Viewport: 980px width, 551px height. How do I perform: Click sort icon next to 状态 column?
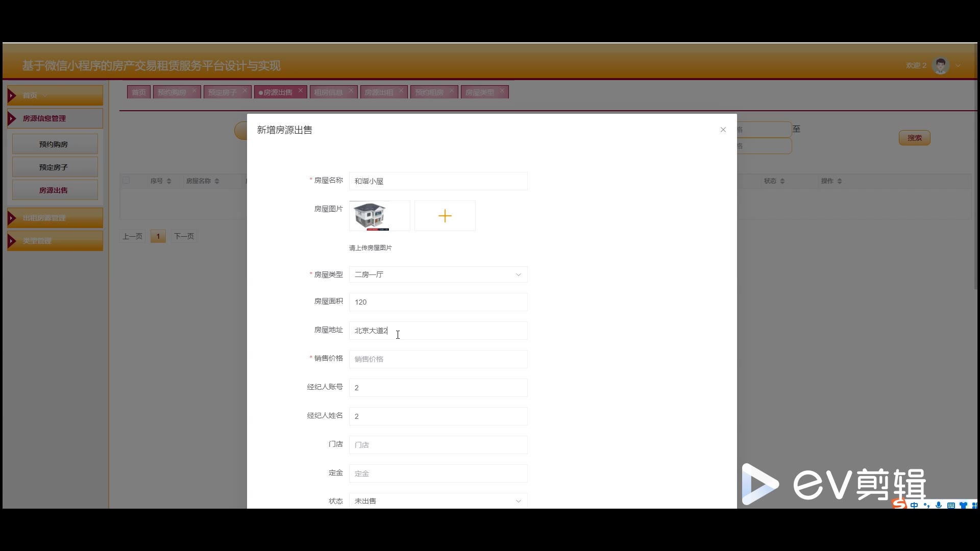coord(782,181)
